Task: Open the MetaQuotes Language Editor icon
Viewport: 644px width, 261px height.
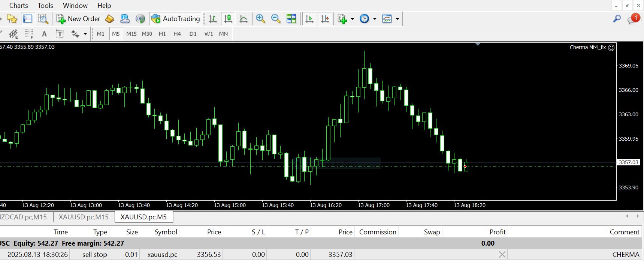Action: tap(109, 19)
